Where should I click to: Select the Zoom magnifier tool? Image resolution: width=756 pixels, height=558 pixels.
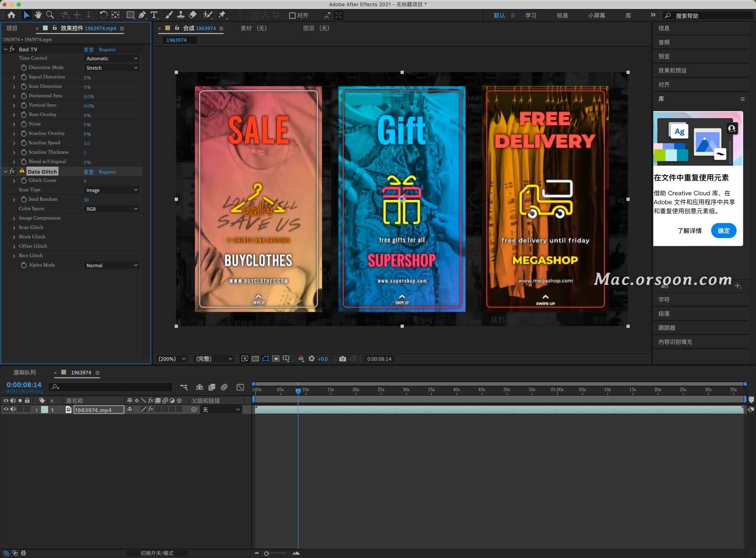(x=50, y=15)
